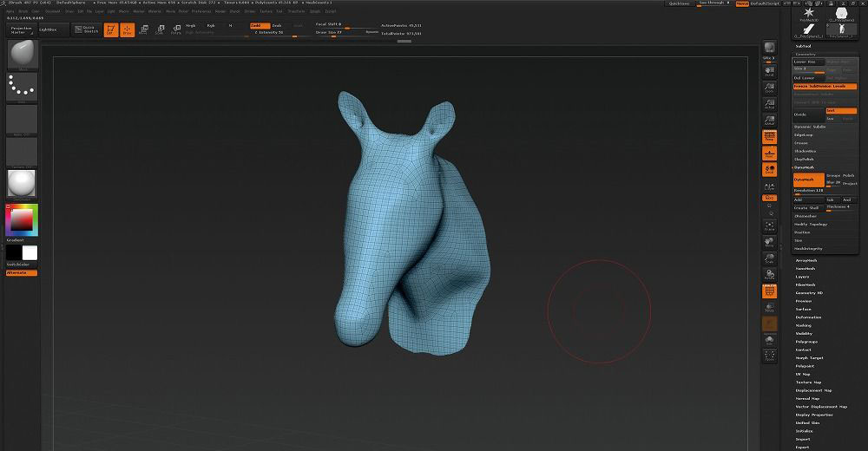
Task: Expand the ClayPolish subsection
Action: pyautogui.click(x=805, y=160)
